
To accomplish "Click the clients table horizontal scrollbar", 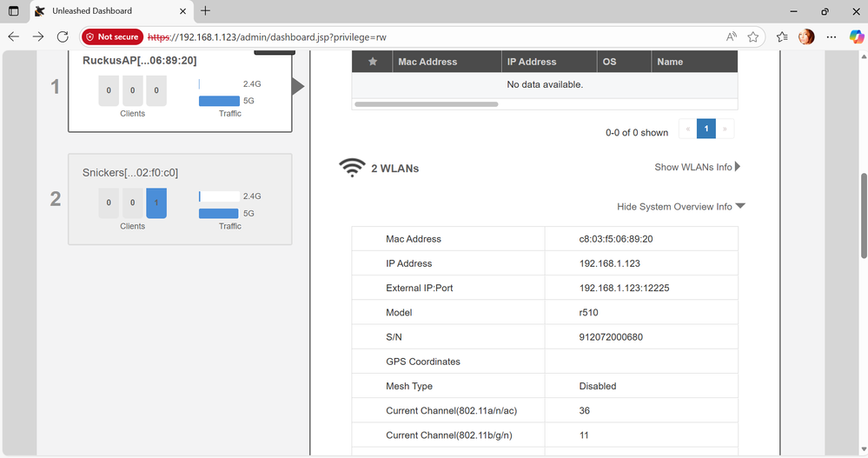I will point(427,104).
